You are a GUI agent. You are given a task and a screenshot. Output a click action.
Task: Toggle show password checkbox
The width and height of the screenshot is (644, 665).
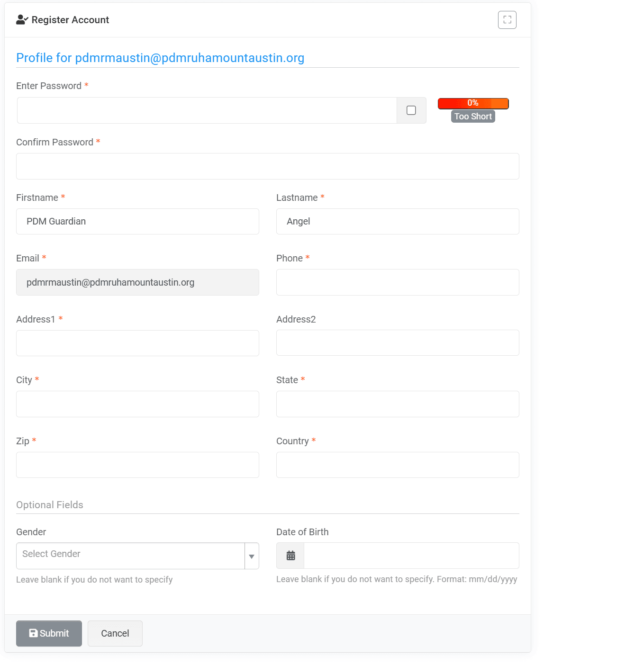pos(411,110)
